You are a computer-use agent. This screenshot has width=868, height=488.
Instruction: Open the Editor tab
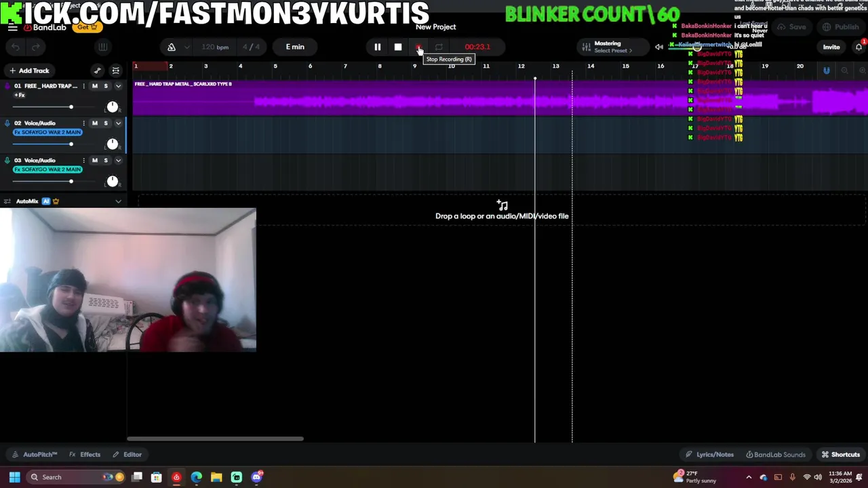click(x=127, y=455)
